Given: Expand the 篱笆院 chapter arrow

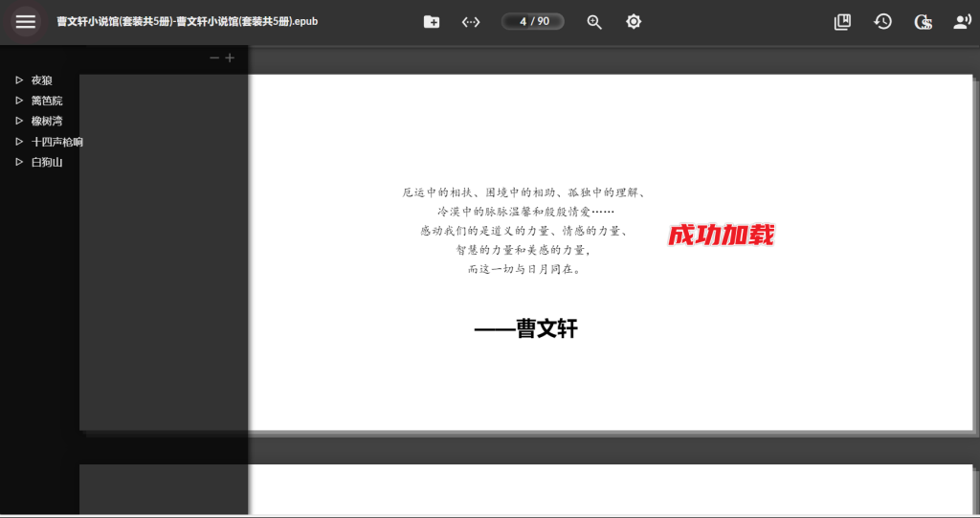Looking at the screenshot, I should click(x=19, y=101).
